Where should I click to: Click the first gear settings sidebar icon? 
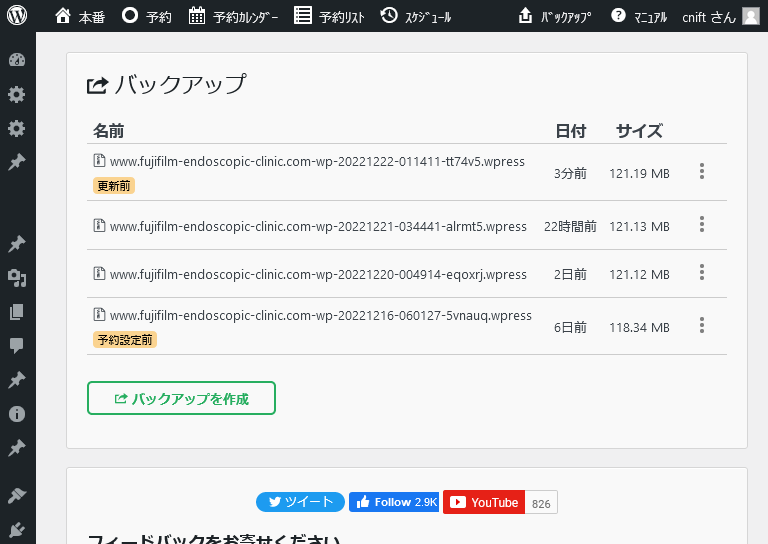coord(17,94)
